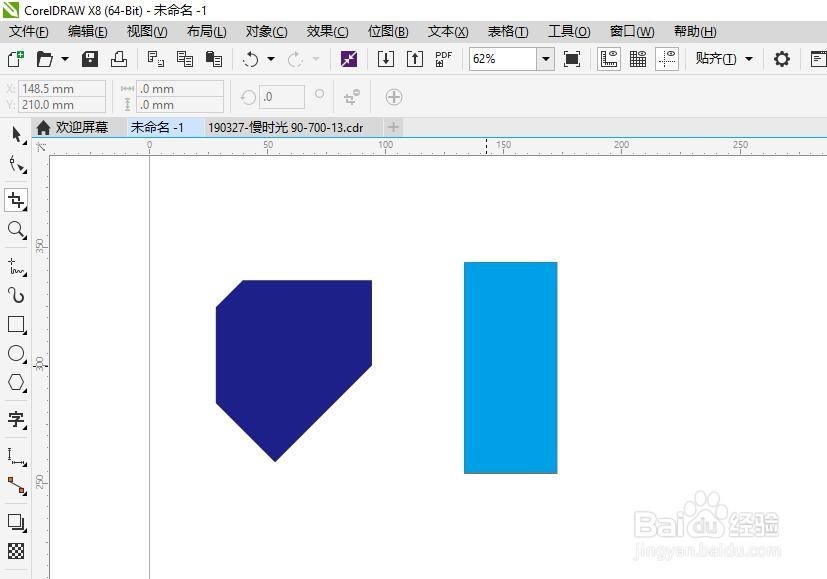Click the Export icon
The width and height of the screenshot is (827, 579).
(x=415, y=59)
